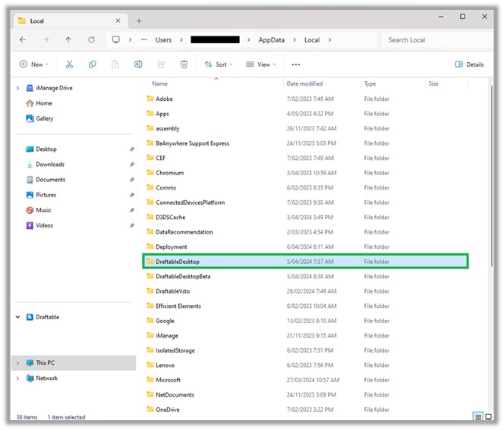Click Local in the address breadcrumb
The width and height of the screenshot is (504, 430).
(x=312, y=40)
